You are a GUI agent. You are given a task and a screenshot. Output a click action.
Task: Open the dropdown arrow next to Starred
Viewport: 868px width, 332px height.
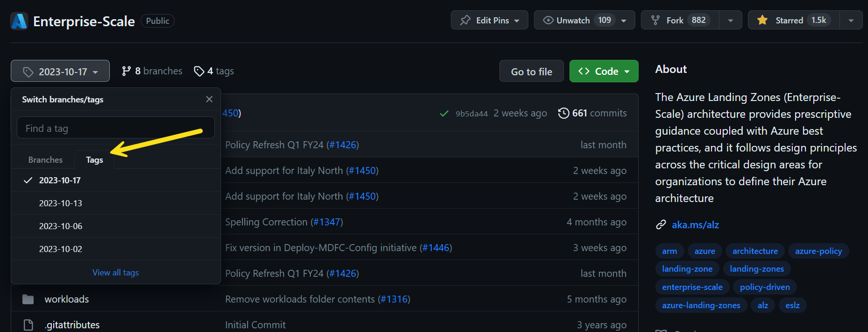(851, 21)
